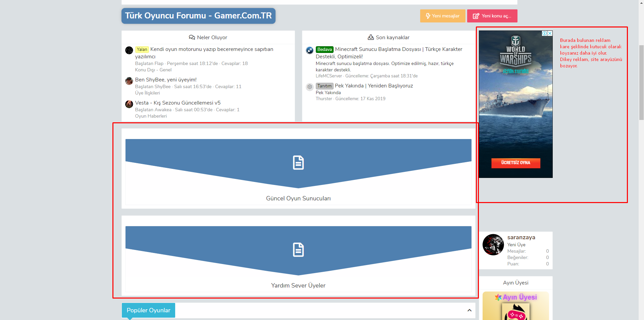This screenshot has width=644, height=320.
Task: Click the document icon above Yardım Sever Üyeler
Action: (298, 250)
